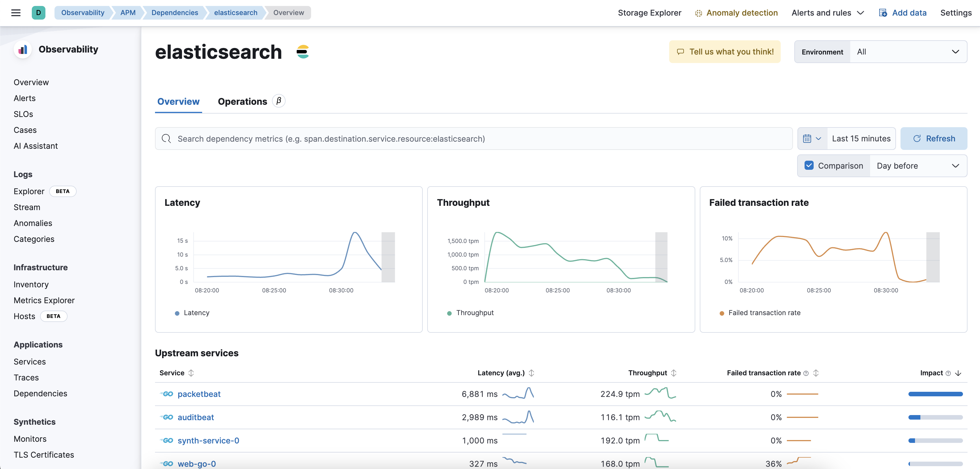Sort by Service column arrows
Image resolution: width=980 pixels, height=469 pixels.
(x=191, y=373)
